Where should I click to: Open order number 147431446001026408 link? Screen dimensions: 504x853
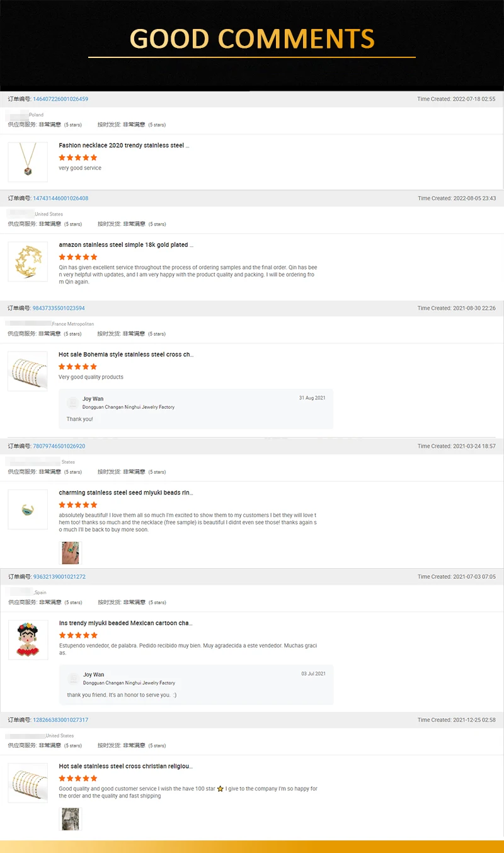click(60, 198)
